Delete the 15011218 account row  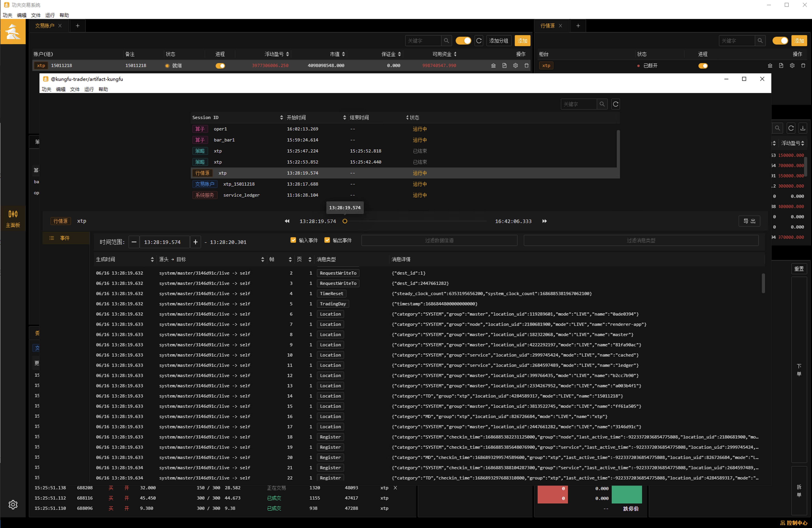pyautogui.click(x=526, y=65)
